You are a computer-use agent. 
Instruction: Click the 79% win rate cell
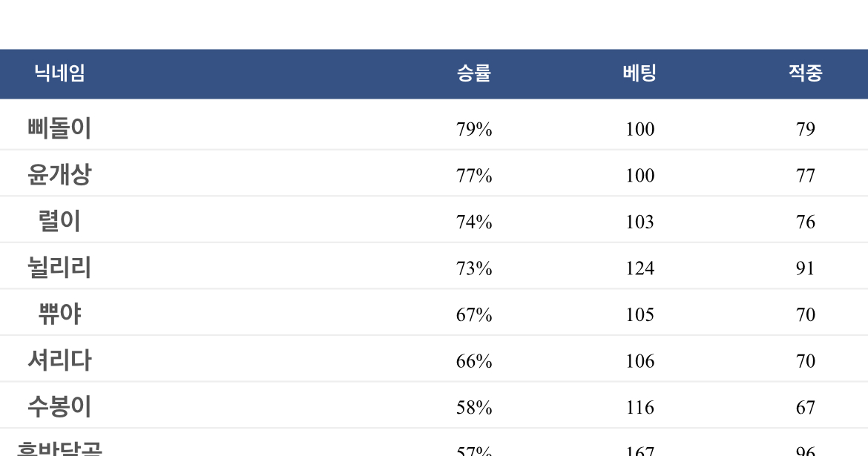(474, 129)
